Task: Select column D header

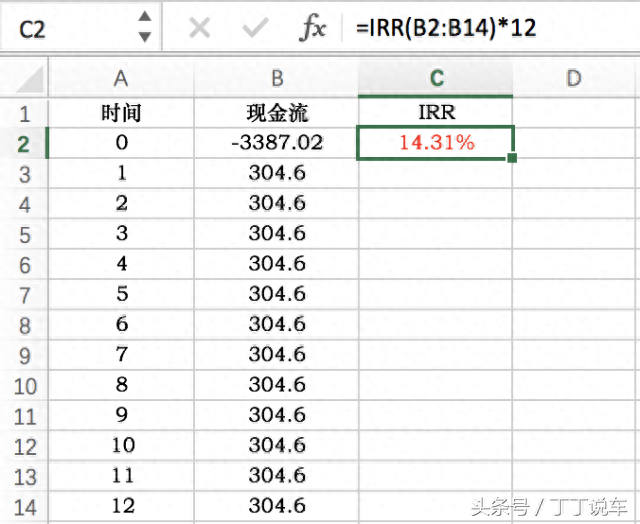Action: [x=576, y=78]
